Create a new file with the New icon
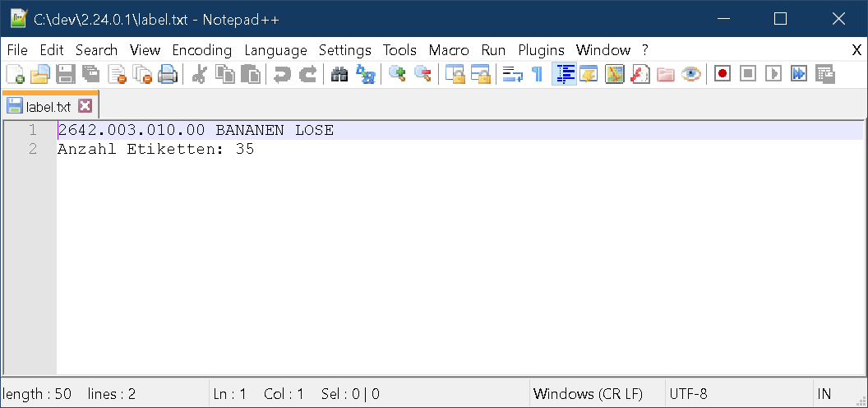 click(15, 75)
